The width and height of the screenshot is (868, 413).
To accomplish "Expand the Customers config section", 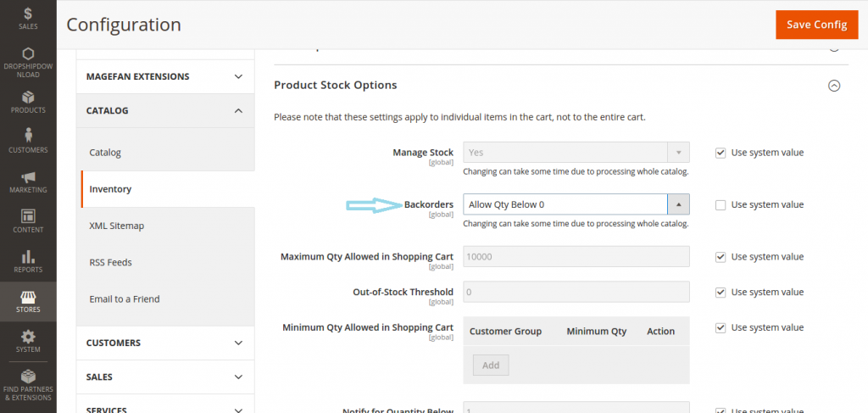I will tap(165, 343).
